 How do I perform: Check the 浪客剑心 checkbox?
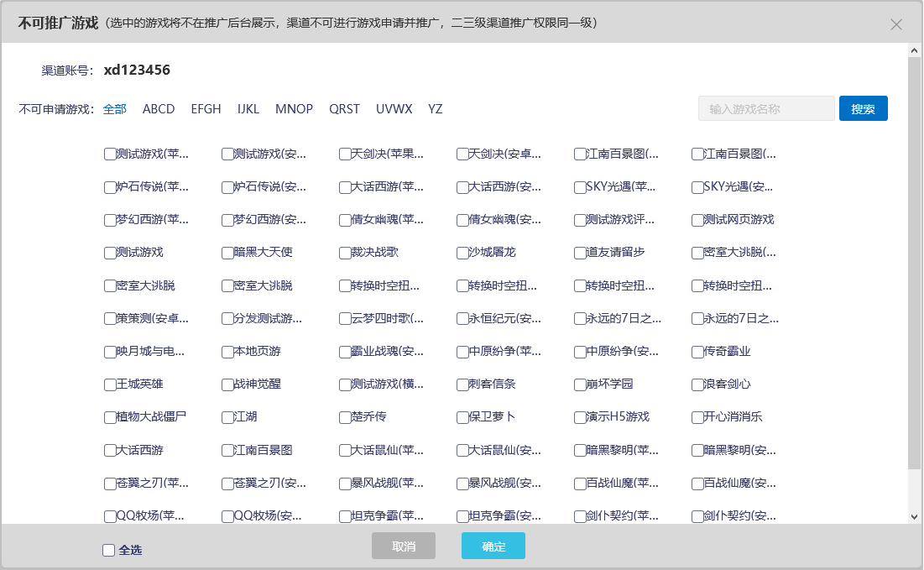click(697, 385)
